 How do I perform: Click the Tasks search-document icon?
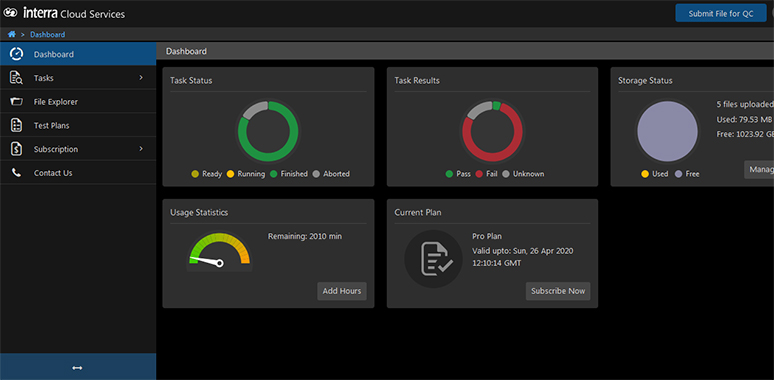point(16,78)
